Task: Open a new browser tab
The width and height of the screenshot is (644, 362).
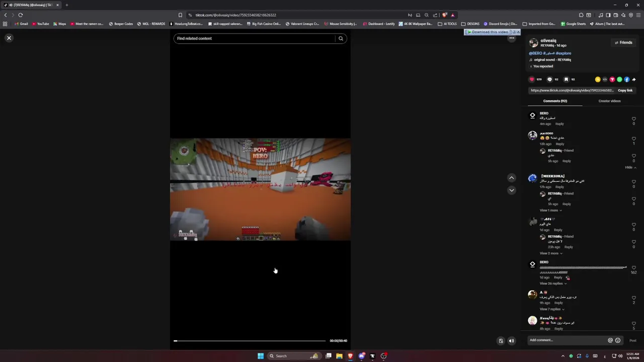Action: point(66,5)
